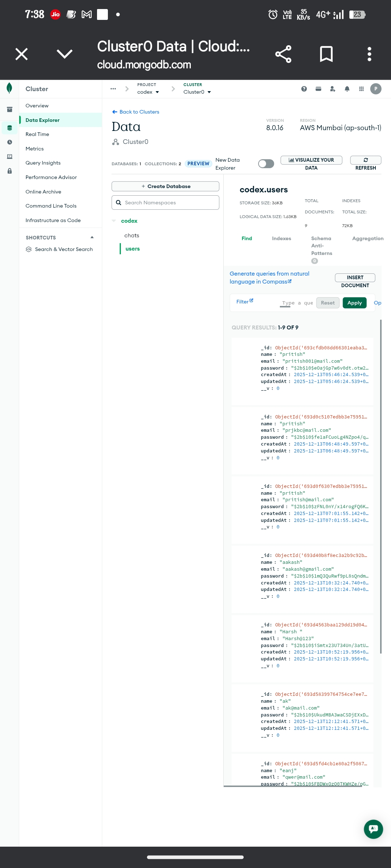The height and width of the screenshot is (868, 391).
Task: Open the billing card icon in top bar
Action: [318, 89]
